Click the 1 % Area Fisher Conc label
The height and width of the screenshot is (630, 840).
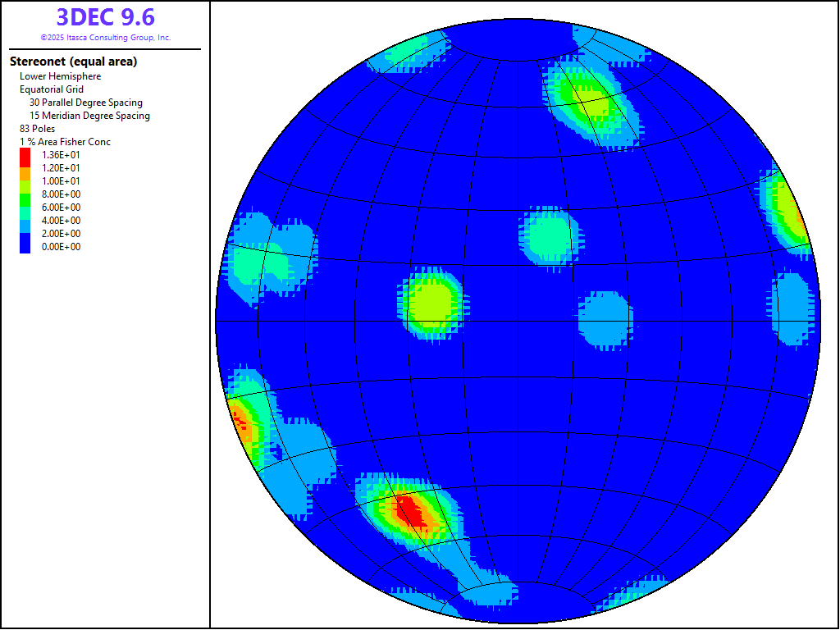coord(65,142)
